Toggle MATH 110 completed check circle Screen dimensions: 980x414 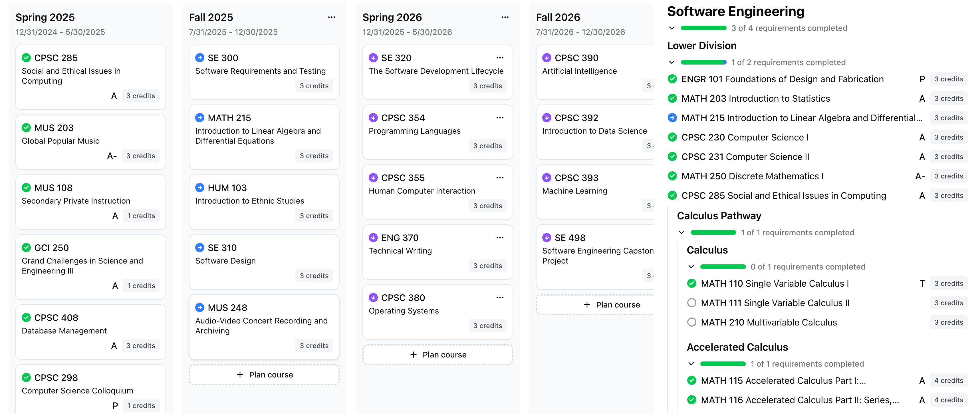(x=692, y=284)
